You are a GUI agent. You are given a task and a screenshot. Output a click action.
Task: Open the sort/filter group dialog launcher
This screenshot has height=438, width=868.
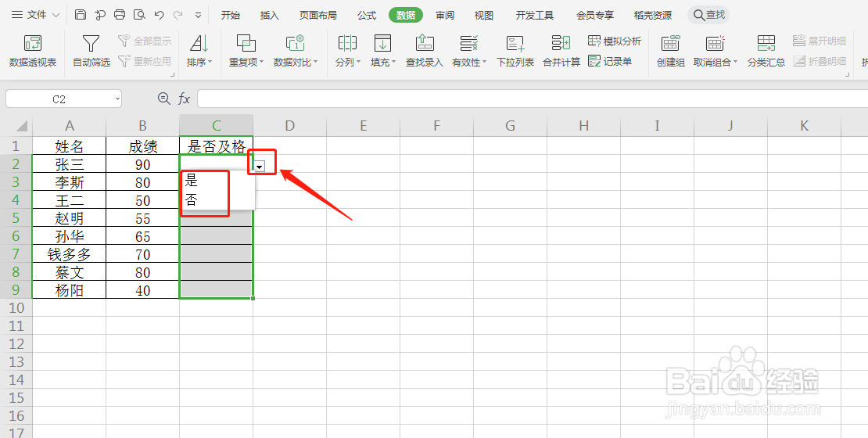[x=172, y=74]
